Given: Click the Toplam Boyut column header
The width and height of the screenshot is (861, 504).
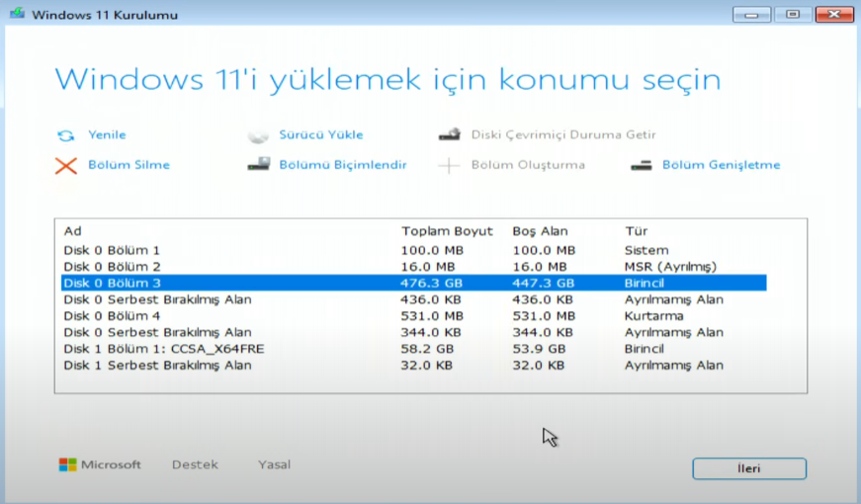Looking at the screenshot, I should pyautogui.click(x=447, y=231).
